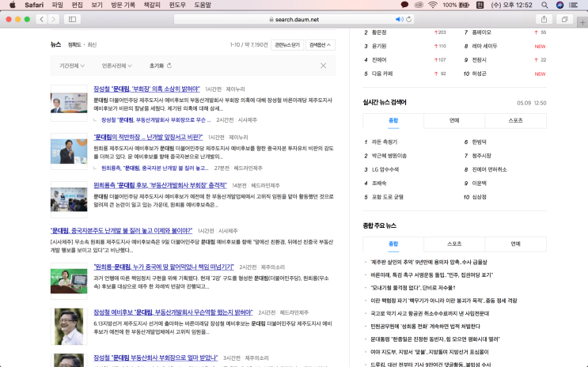This screenshot has width=588, height=367.
Task: Open the Share button in the toolbar
Action: (544, 19)
